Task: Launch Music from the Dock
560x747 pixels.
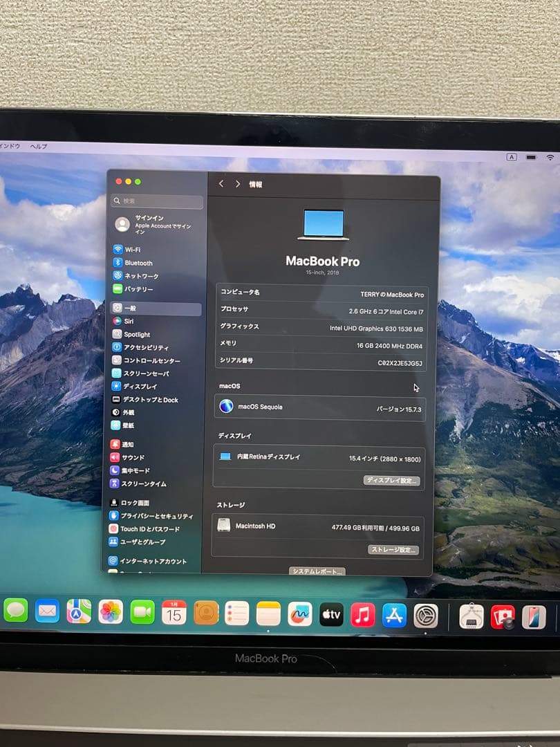Action: pyautogui.click(x=362, y=613)
